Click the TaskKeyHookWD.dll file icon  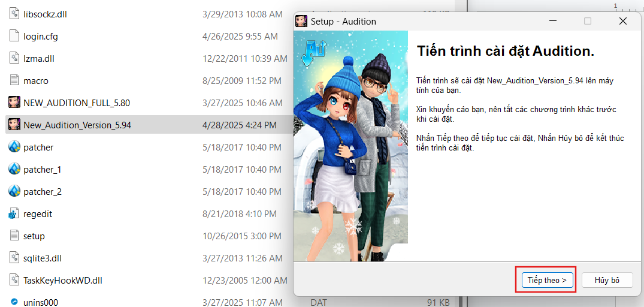pos(14,281)
